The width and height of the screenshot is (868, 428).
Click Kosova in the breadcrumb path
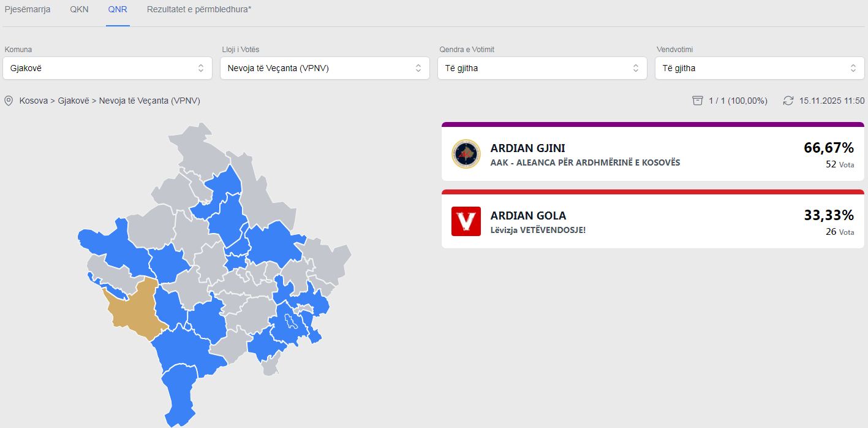point(34,101)
